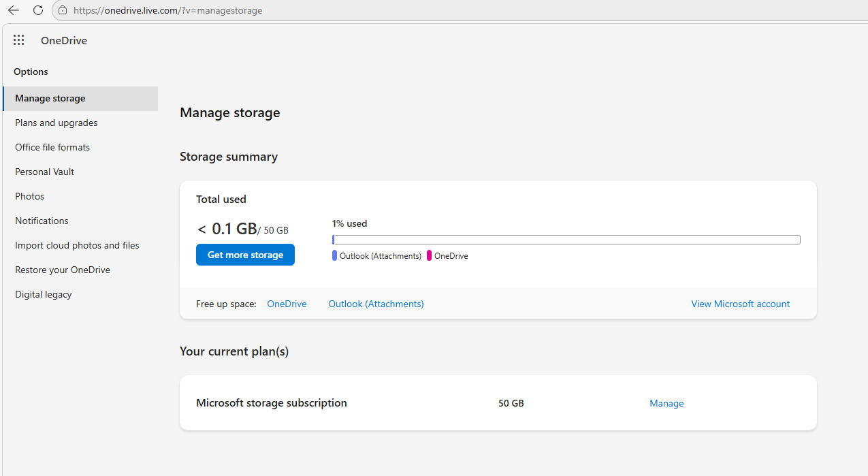Click the 'Storage summary' heading

coord(229,157)
